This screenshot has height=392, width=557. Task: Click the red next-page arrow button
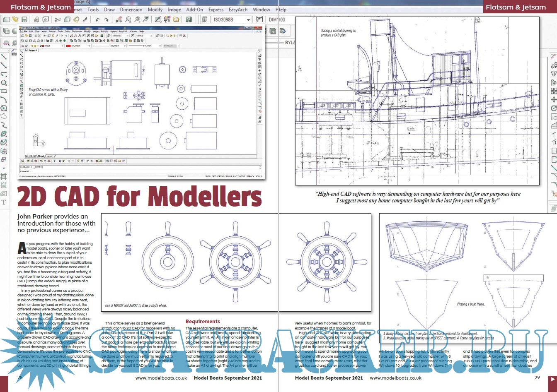click(x=552, y=379)
